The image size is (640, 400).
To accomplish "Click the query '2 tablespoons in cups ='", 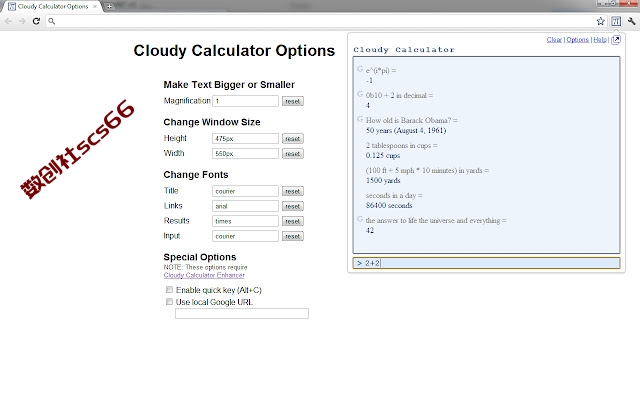I will [402, 145].
